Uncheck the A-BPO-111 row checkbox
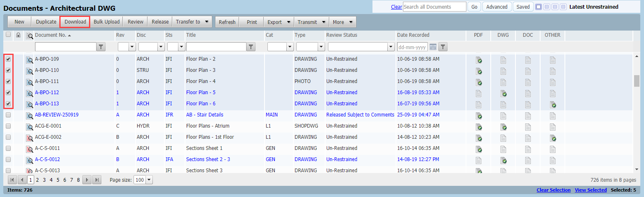Screen dimensions: 644x197 click(x=8, y=81)
